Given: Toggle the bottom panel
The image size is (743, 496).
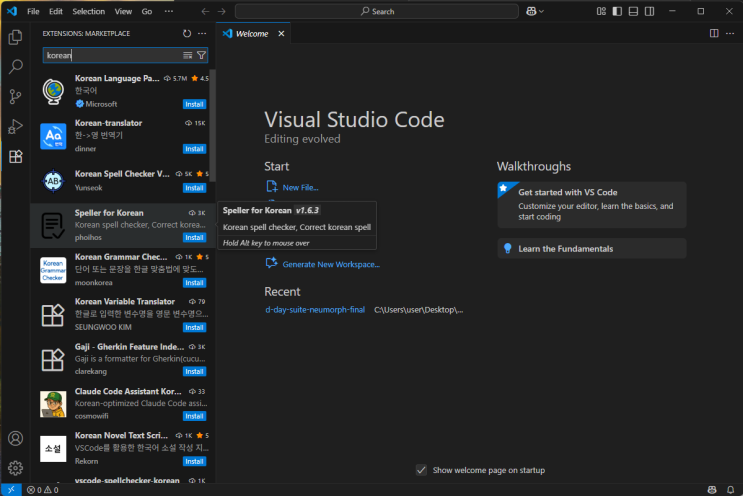Looking at the screenshot, I should pos(633,11).
